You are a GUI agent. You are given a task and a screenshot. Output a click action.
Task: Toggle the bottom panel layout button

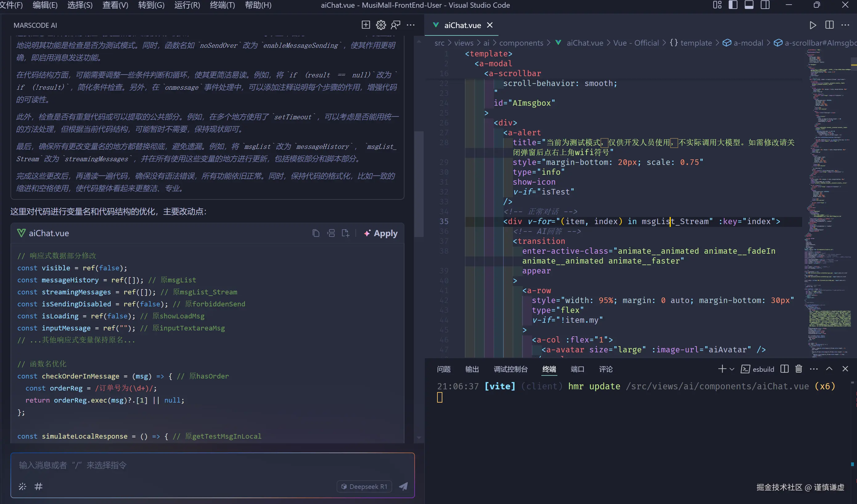[x=749, y=5]
